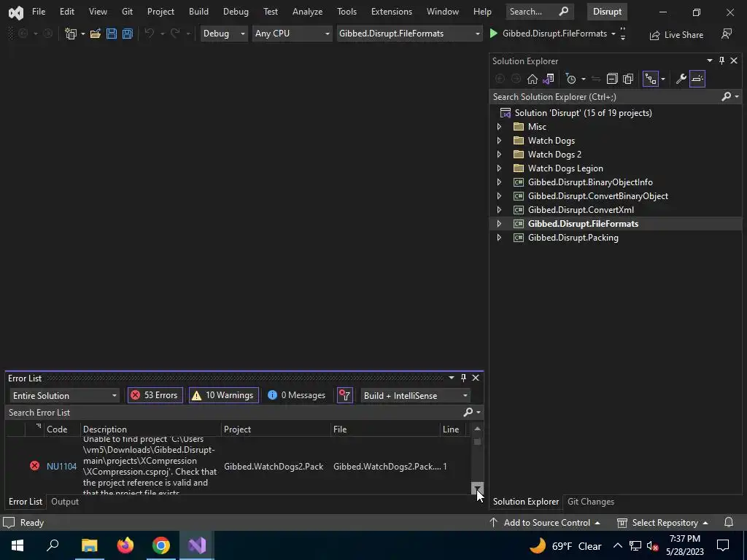The height and width of the screenshot is (560, 747).
Task: Open the Git menu
Action: pyautogui.click(x=127, y=12)
